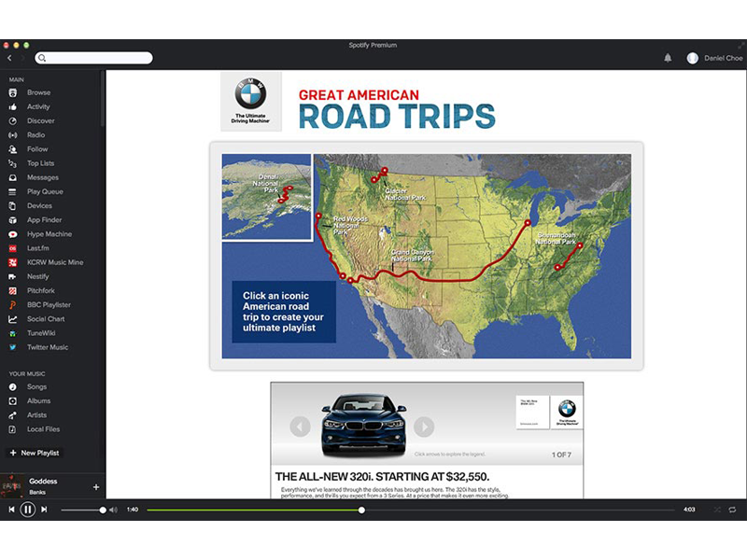Add Goddess track with plus icon
747x560 pixels.
coord(96,486)
